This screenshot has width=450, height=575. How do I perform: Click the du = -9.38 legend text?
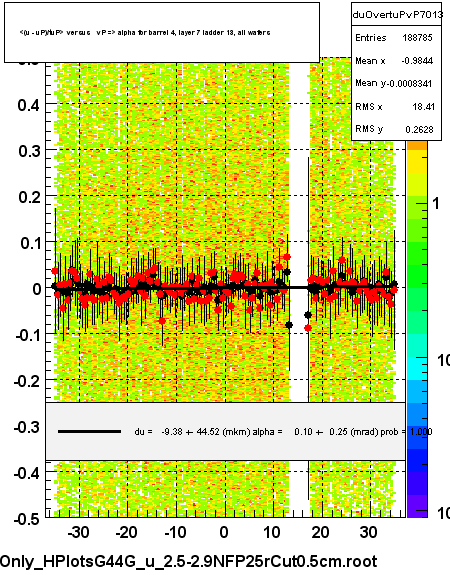tap(193, 432)
